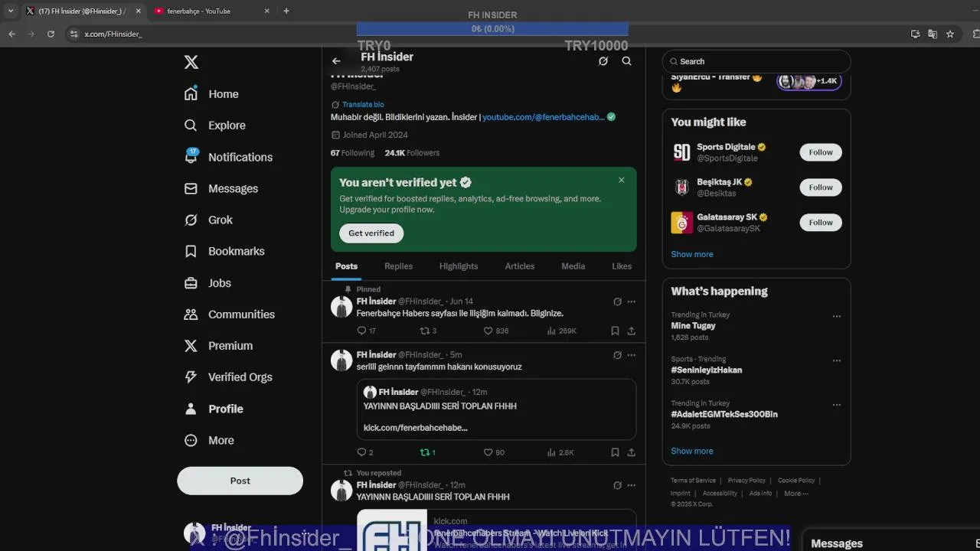980x551 pixels.
Task: Follow Galatasaray SK
Action: click(821, 223)
